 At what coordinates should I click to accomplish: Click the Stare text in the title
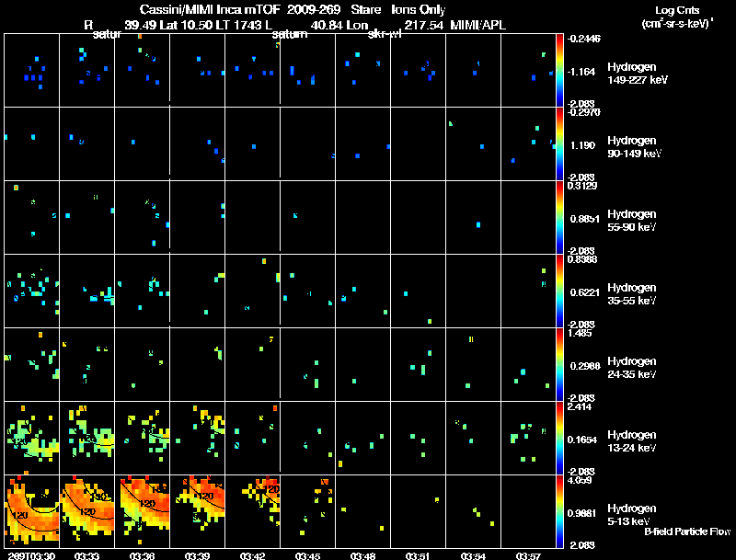tap(365, 10)
